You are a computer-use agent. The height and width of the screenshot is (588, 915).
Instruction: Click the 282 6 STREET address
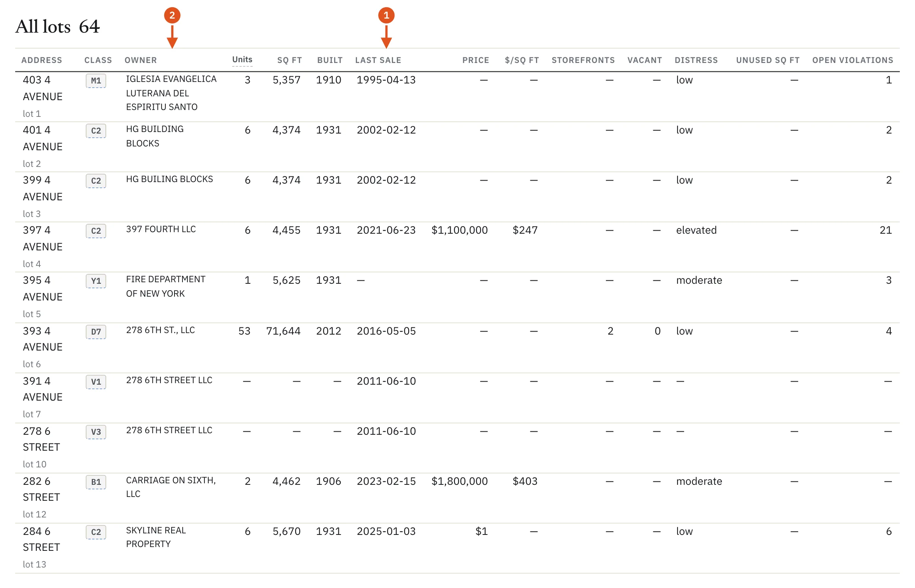(41, 489)
